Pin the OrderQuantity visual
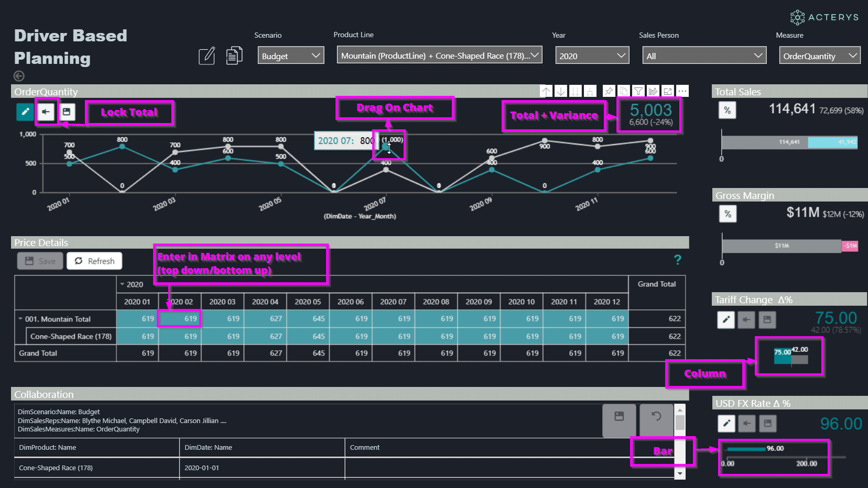 pyautogui.click(x=609, y=91)
